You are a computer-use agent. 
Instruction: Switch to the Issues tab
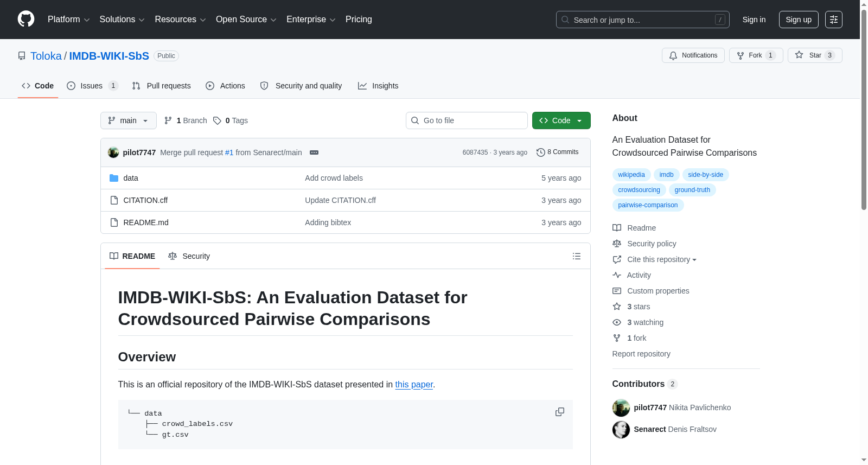click(92, 86)
